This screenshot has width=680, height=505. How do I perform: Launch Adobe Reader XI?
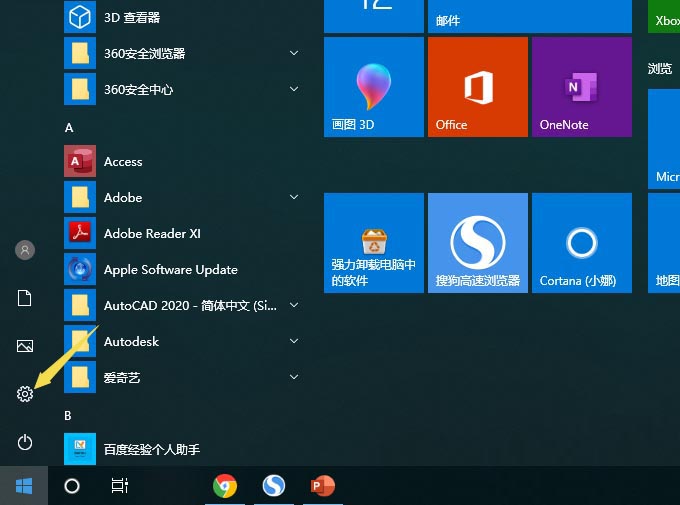click(x=181, y=233)
